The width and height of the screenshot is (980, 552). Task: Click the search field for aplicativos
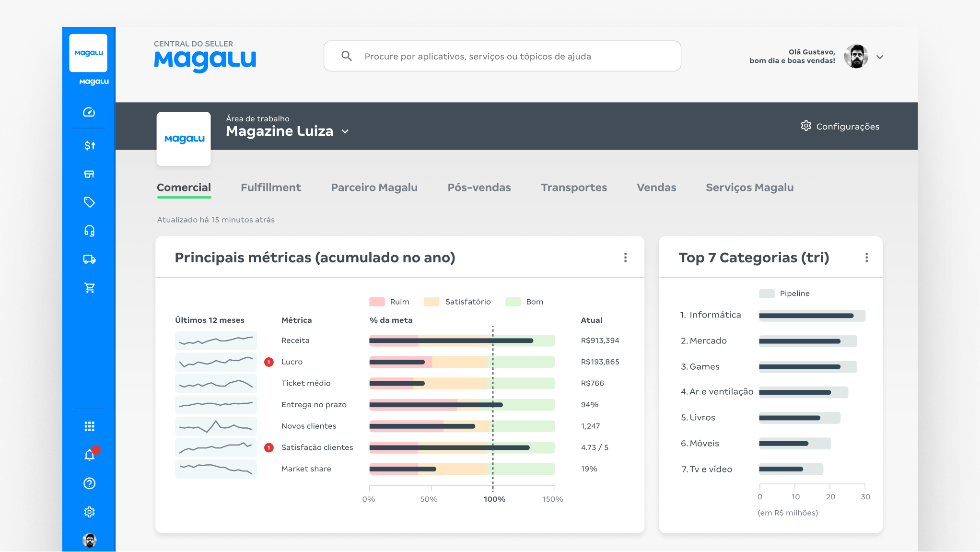coord(502,57)
